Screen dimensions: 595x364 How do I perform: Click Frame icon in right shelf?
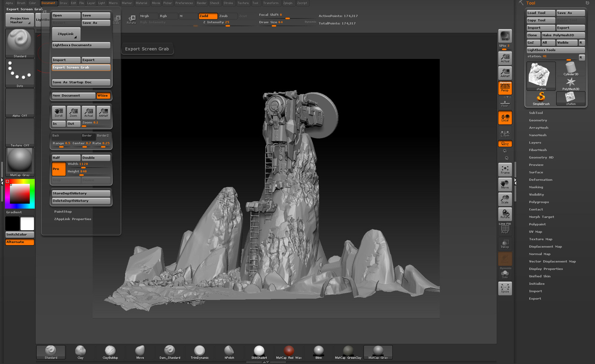(x=505, y=169)
